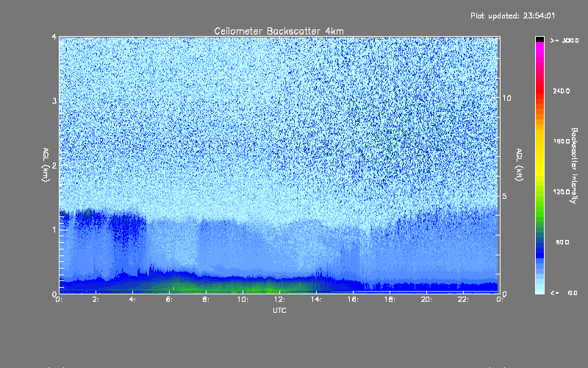The height and width of the screenshot is (368, 588).
Task: Select the '6:' hour tick on UTC axis
Action: pyautogui.click(x=170, y=300)
